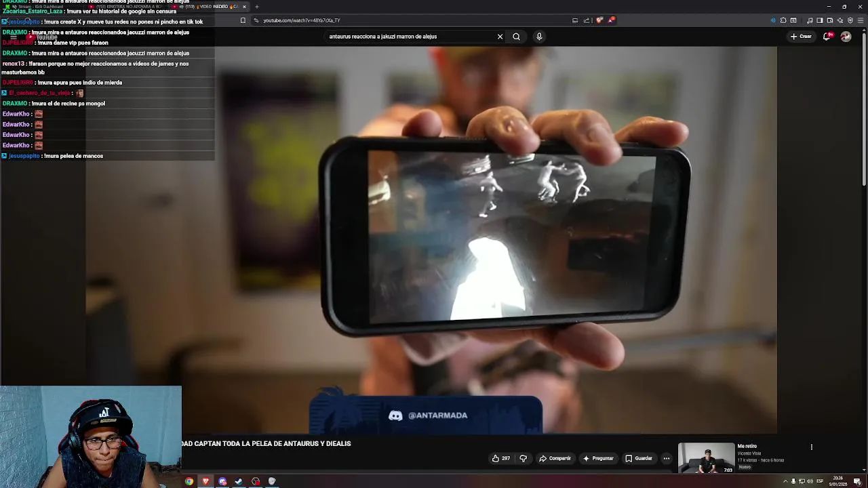Viewport: 868px width, 488px height.
Task: Open Steam from the taskbar
Action: (239, 481)
